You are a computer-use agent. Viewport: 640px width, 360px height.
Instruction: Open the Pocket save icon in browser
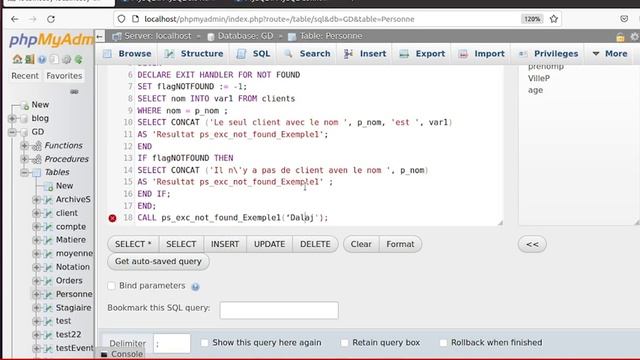tap(624, 19)
